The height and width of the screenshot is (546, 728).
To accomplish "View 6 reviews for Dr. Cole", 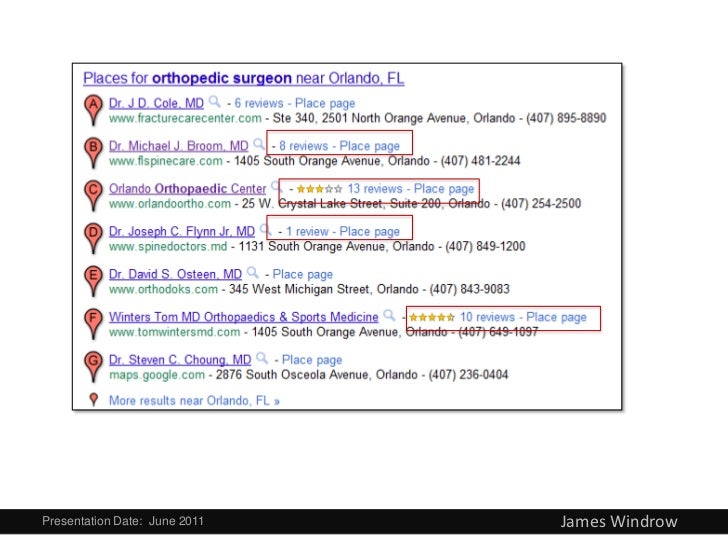I will coord(259,103).
